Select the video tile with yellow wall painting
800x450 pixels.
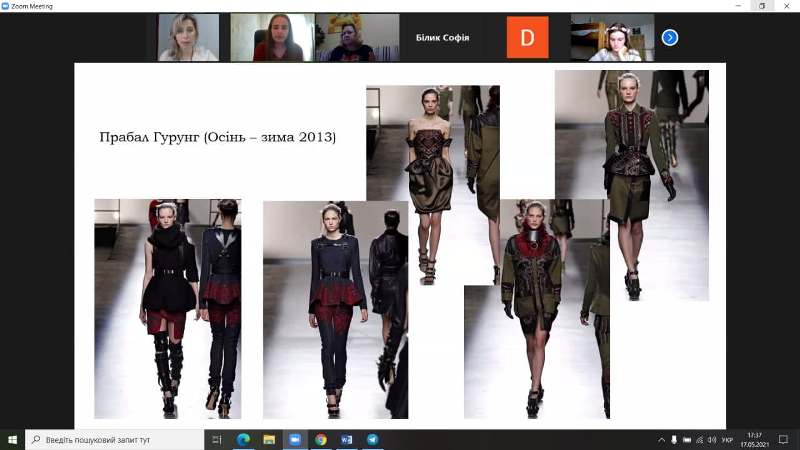[x=357, y=37]
